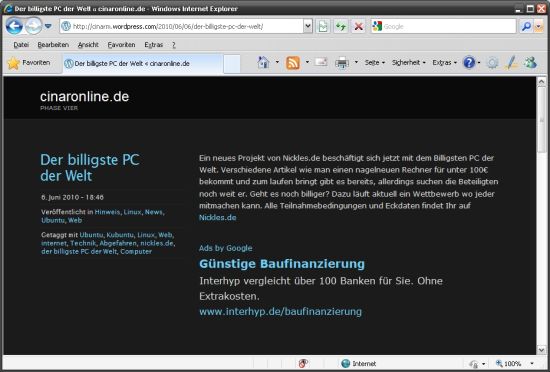Open the Ansicht menu

[x=88, y=45]
